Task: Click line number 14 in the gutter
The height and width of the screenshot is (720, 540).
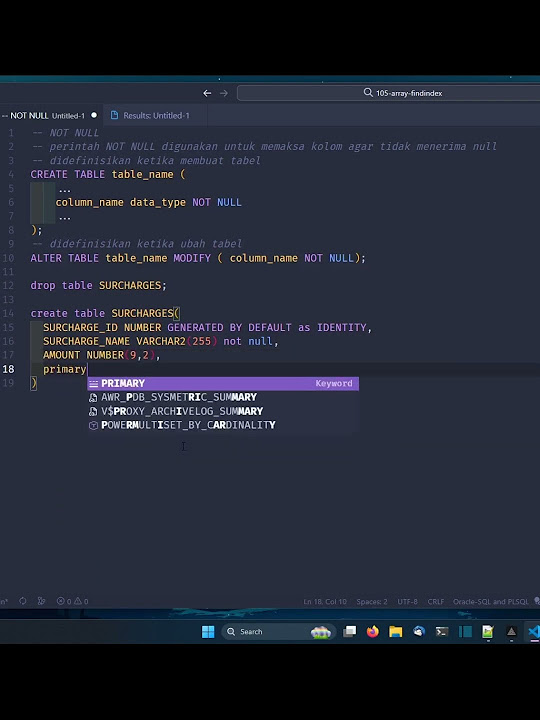Action: [x=9, y=314]
